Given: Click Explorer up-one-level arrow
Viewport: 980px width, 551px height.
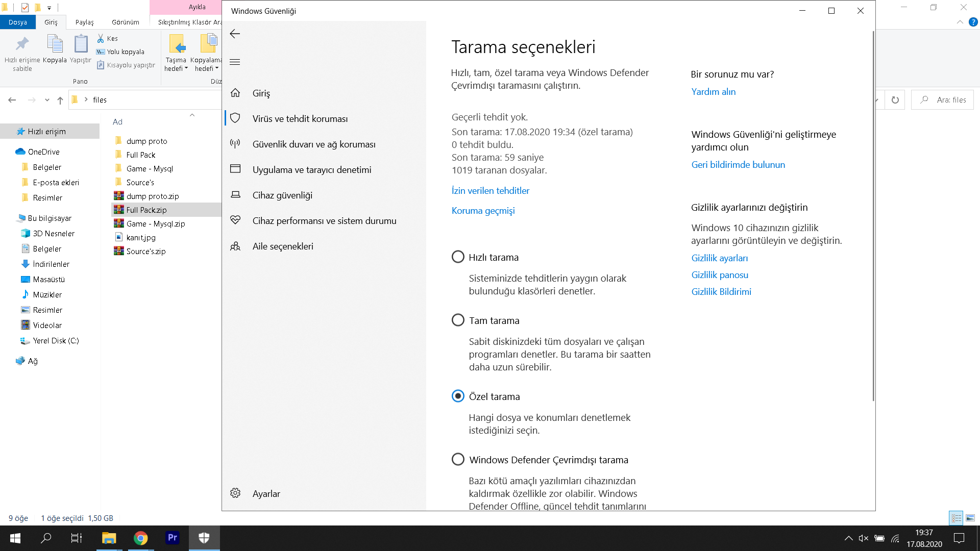Looking at the screenshot, I should (x=60, y=100).
